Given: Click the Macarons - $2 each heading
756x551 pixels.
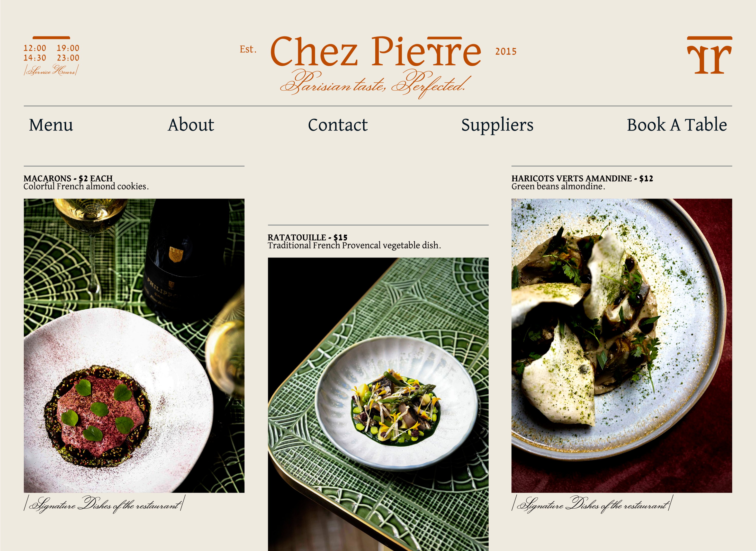Looking at the screenshot, I should [x=68, y=179].
